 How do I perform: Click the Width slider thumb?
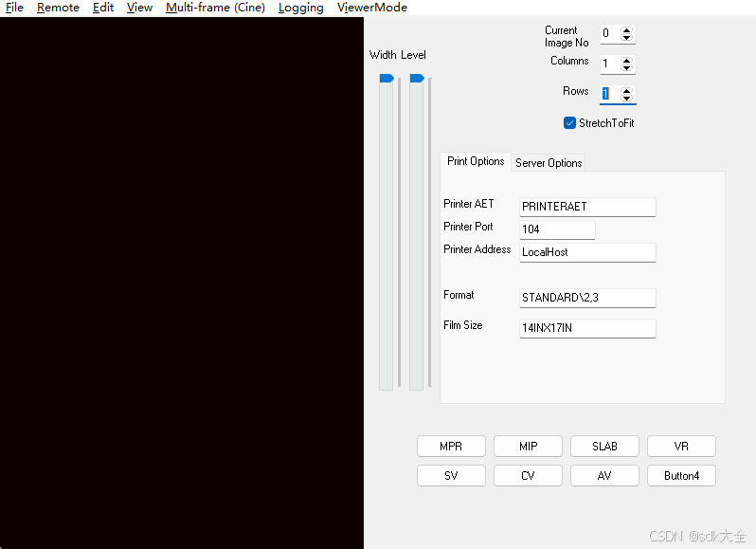click(387, 78)
